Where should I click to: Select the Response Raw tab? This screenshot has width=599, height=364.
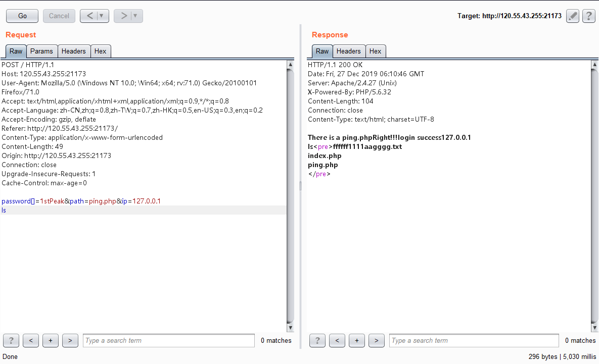tap(322, 51)
